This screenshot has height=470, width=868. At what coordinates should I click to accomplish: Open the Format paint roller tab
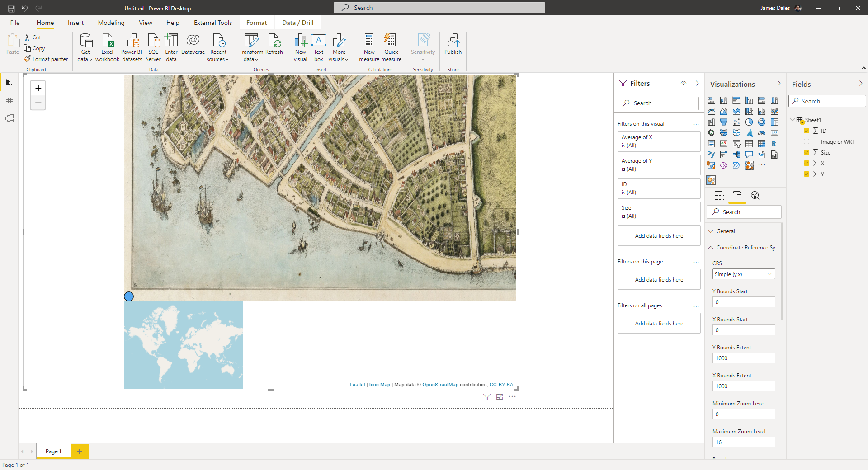[737, 196]
